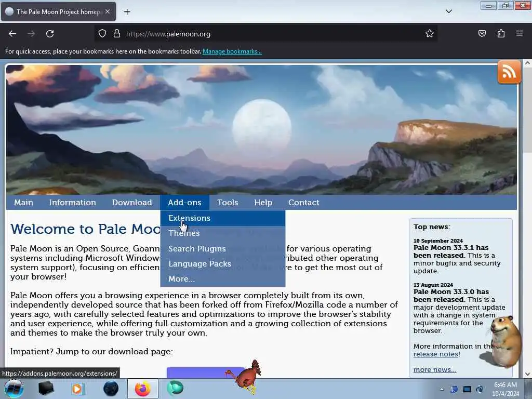Open a new tab with plus button

127,12
